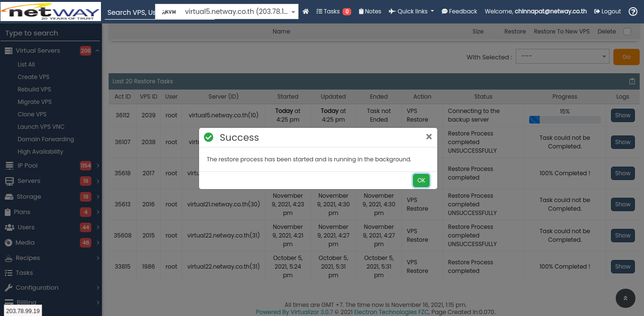644x316 pixels.
Task: Toggle the select-all Delete checkbox
Action: [x=627, y=32]
